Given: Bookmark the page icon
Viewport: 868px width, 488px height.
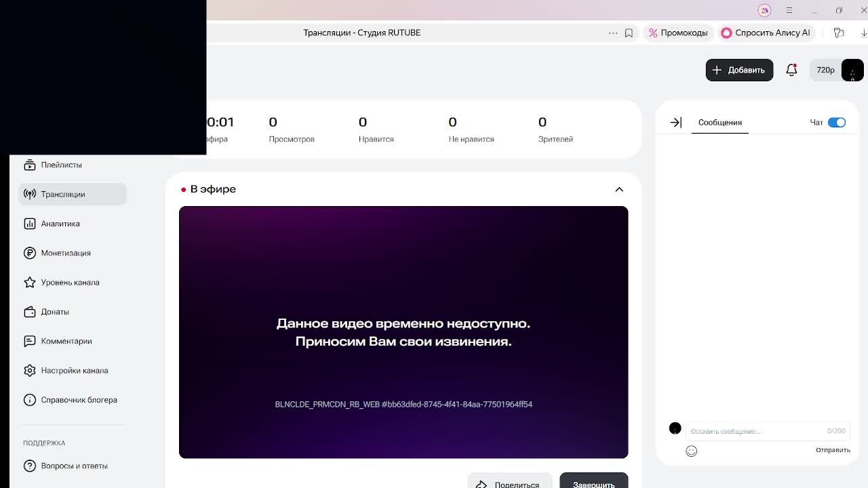Looking at the screenshot, I should [x=629, y=33].
